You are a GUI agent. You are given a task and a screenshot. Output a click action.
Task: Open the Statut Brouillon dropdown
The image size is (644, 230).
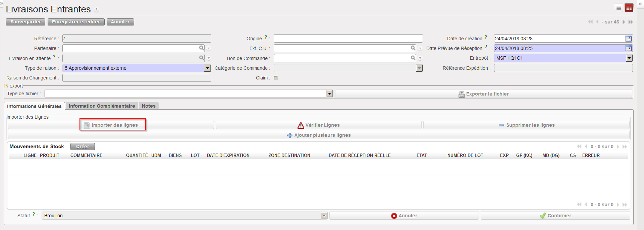(x=324, y=216)
